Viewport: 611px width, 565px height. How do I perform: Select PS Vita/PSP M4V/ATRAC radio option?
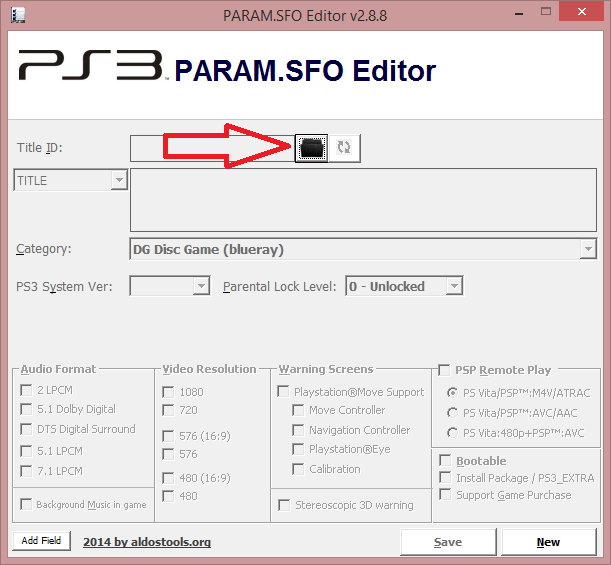[x=452, y=393]
